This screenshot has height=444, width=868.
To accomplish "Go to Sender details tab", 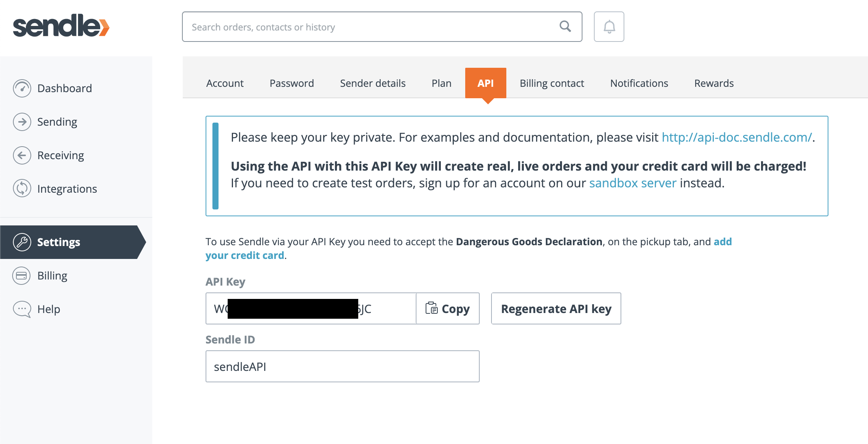I will 372,83.
